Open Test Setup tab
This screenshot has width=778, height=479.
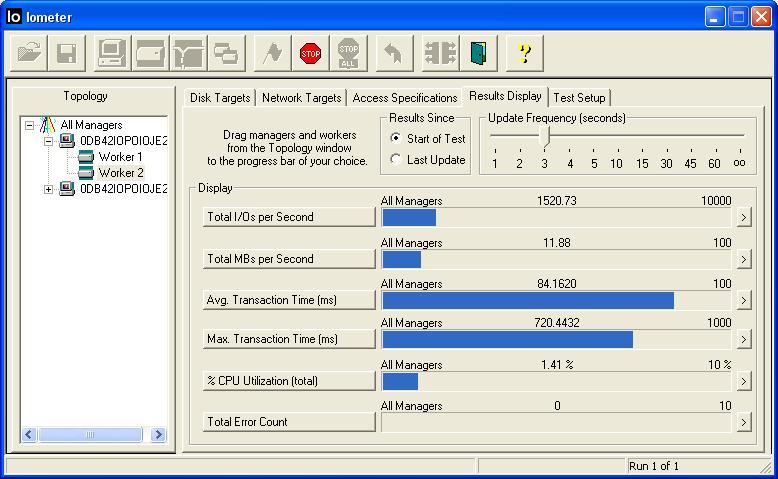click(x=579, y=98)
